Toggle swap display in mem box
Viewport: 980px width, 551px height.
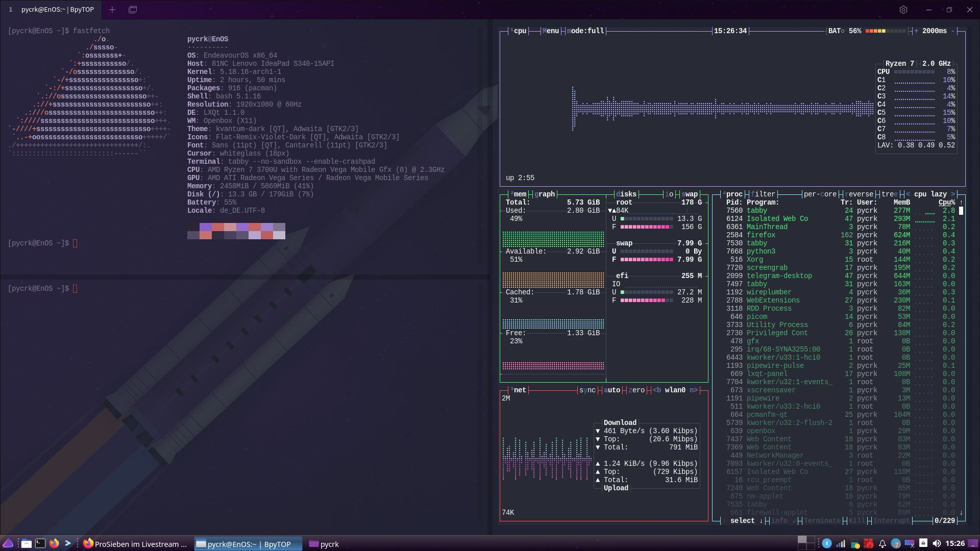[x=690, y=194]
